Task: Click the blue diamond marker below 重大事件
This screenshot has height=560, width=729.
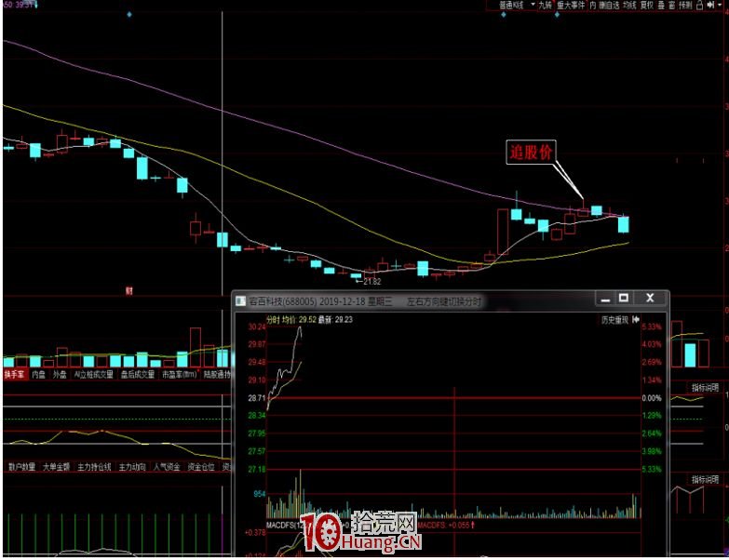Action: 557,14
